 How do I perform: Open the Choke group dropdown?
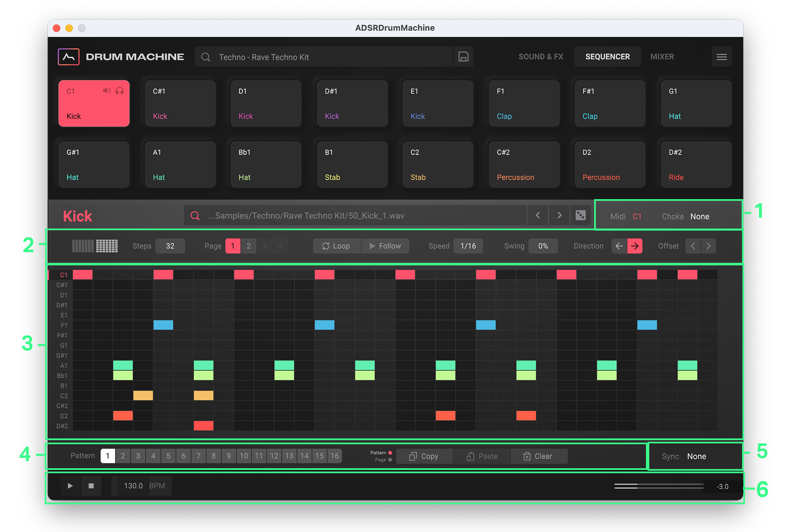pos(699,217)
